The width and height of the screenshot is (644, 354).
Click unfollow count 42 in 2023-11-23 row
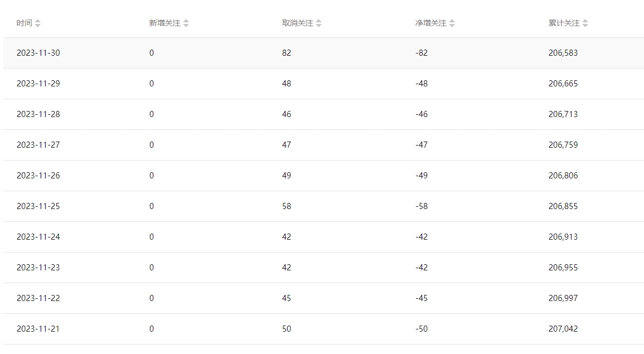click(x=287, y=268)
